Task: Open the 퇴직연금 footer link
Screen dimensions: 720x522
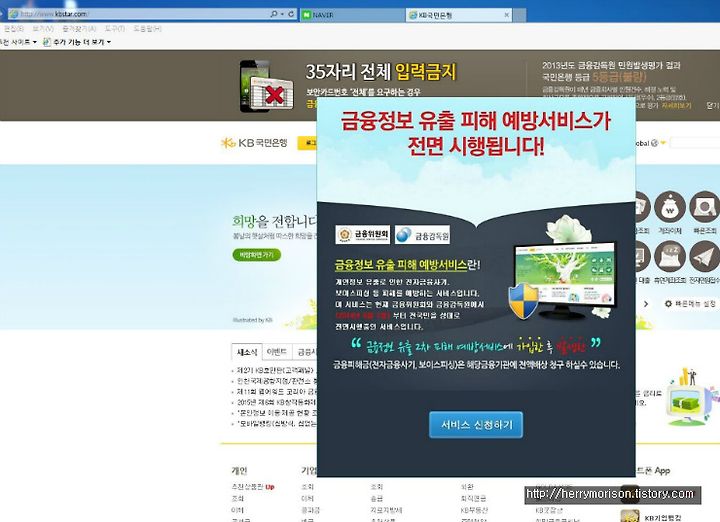Action: pyautogui.click(x=473, y=498)
